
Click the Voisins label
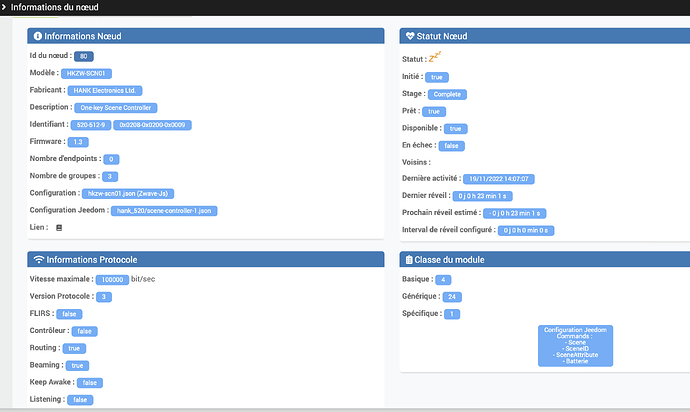coord(416,162)
